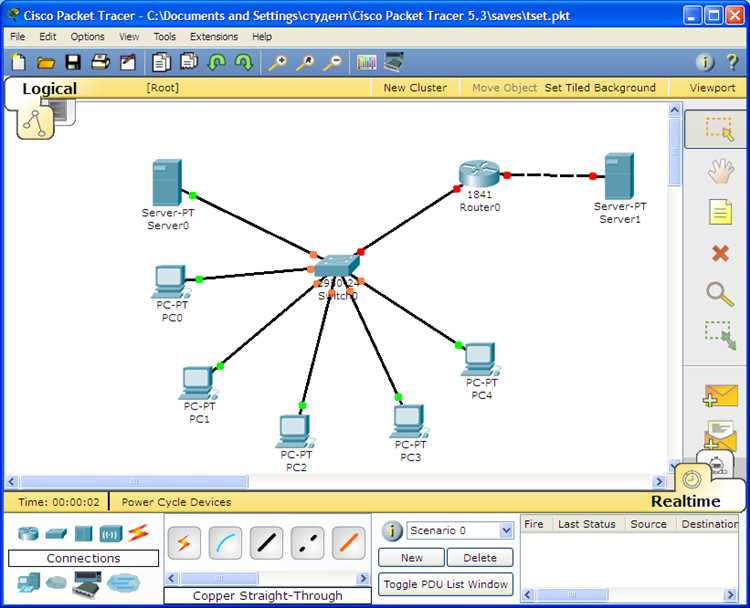Choose the Resize Shape tool

point(720,335)
